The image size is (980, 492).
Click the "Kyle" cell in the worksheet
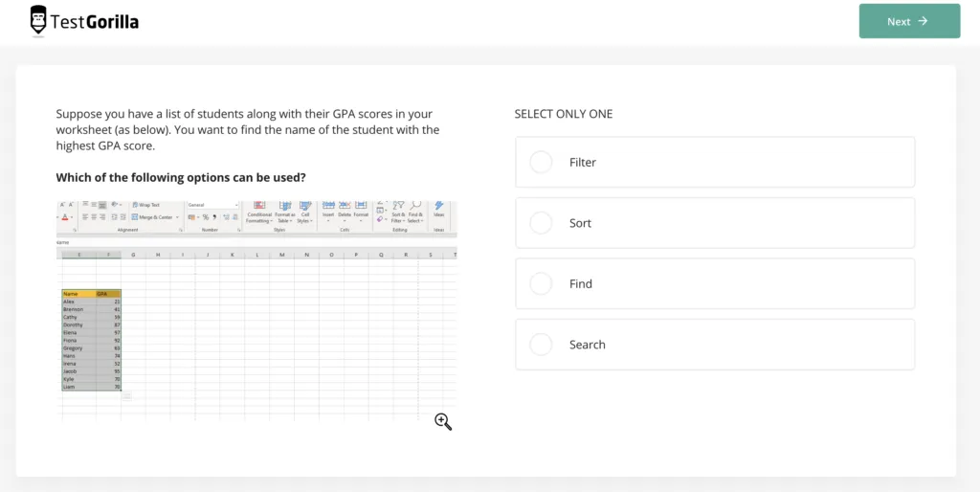[x=78, y=379]
